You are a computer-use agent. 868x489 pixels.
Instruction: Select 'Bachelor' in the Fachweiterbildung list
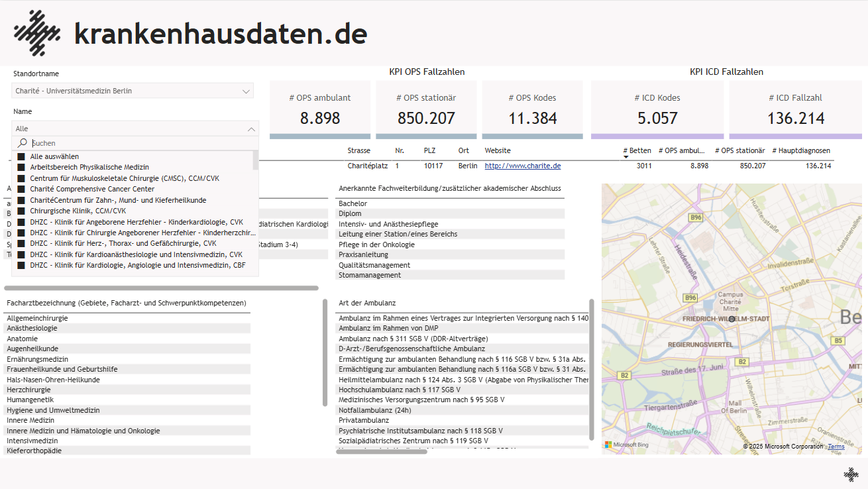pyautogui.click(x=450, y=203)
